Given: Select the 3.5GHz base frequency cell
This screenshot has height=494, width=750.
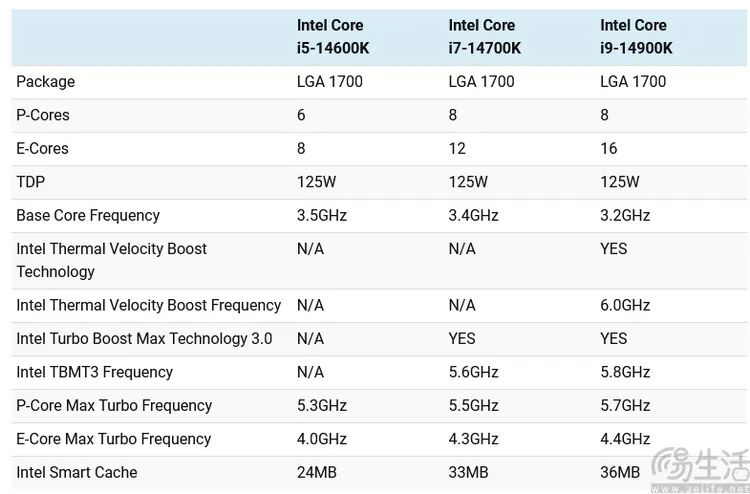Looking at the screenshot, I should point(322,215).
